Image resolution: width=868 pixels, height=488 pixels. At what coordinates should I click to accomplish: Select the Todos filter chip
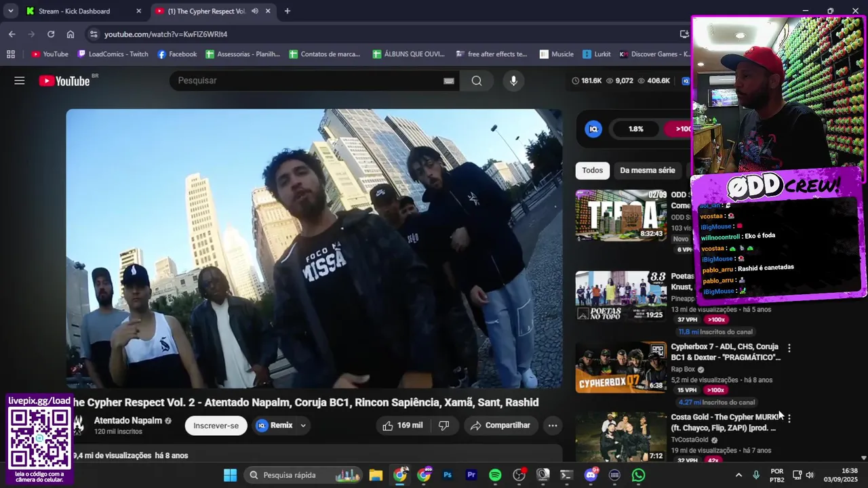pyautogui.click(x=592, y=170)
